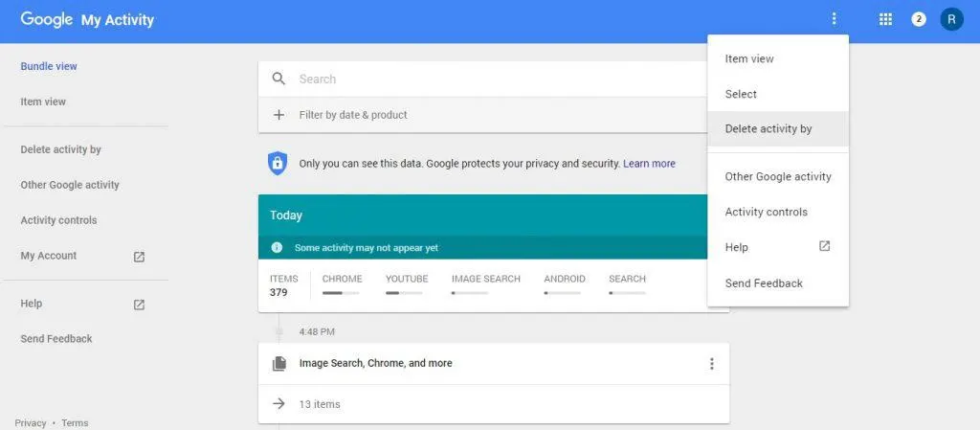Switch to Item view in left sidebar

click(x=43, y=102)
